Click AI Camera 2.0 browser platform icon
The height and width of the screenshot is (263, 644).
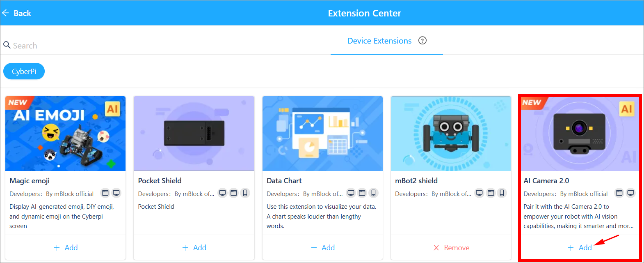pos(619,193)
